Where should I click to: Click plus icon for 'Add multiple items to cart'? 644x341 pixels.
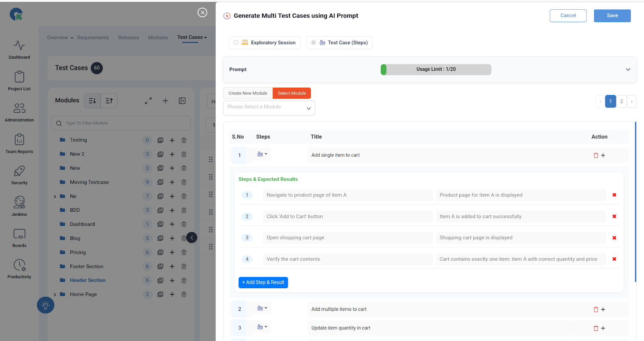(603, 310)
